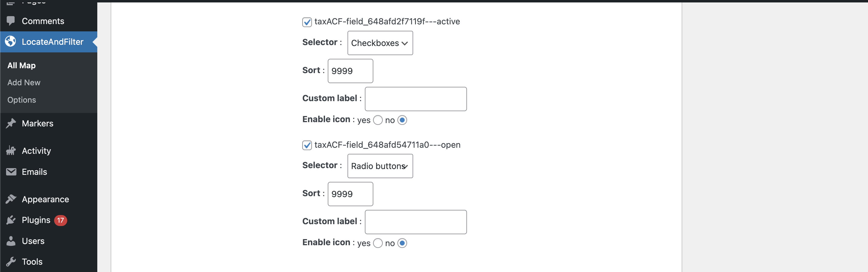Click the Sort field under the open field
The image size is (868, 272).
point(350,194)
